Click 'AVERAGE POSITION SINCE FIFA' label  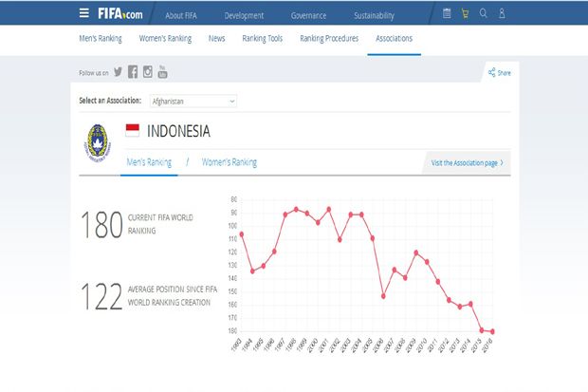pos(173,289)
